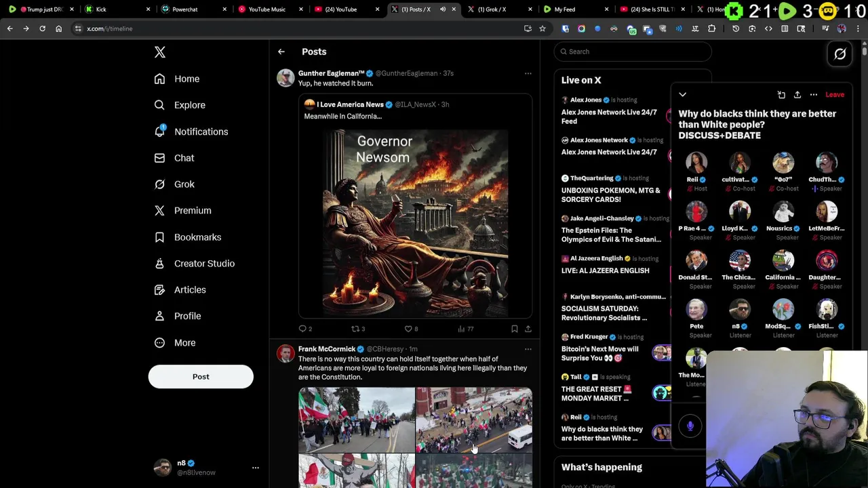Image resolution: width=868 pixels, height=488 pixels.
Task: Open site info icon in address bar
Action: point(78,28)
